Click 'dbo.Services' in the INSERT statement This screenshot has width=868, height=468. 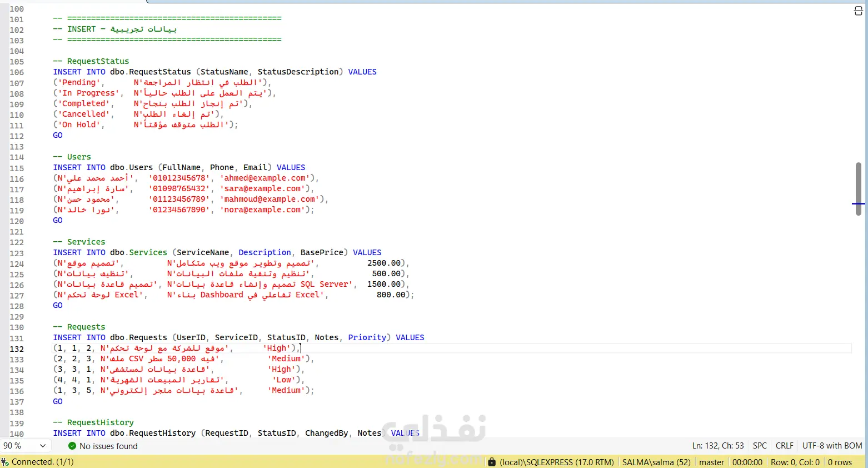[138, 252]
